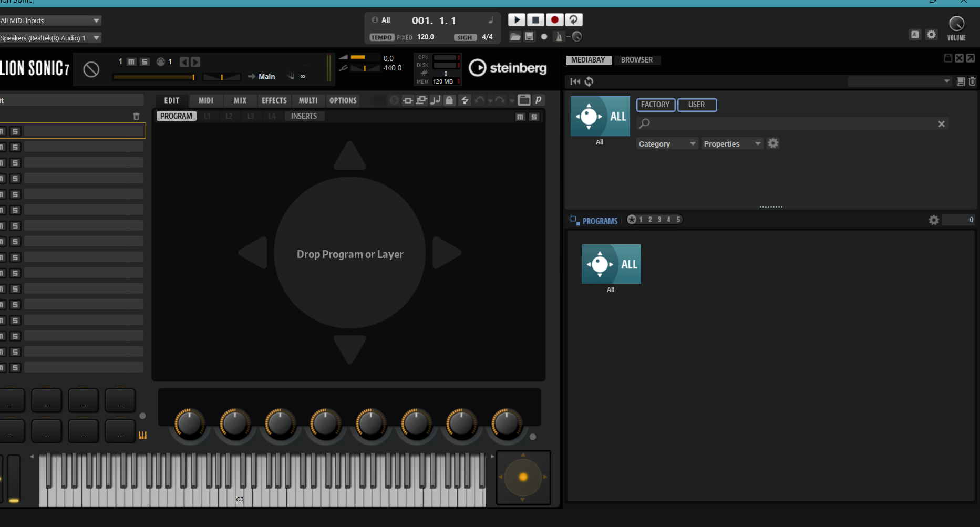Click the first quick control knob
This screenshot has width=980, height=527.
point(189,423)
